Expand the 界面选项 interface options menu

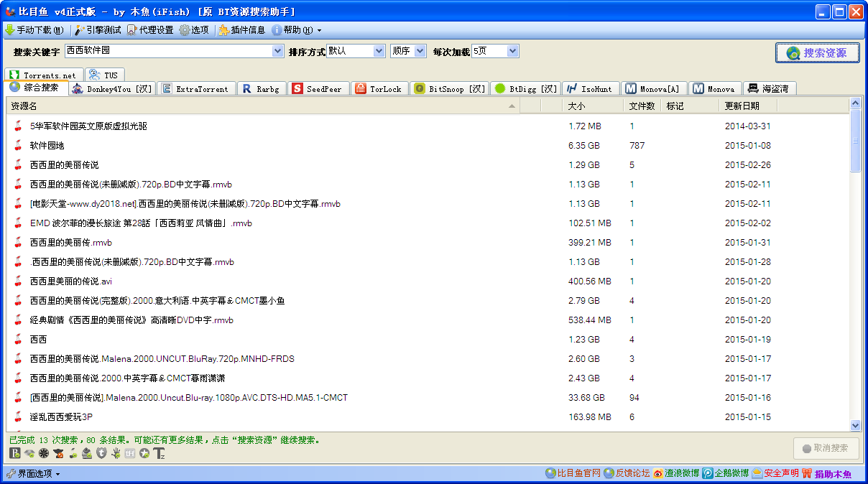(x=33, y=474)
